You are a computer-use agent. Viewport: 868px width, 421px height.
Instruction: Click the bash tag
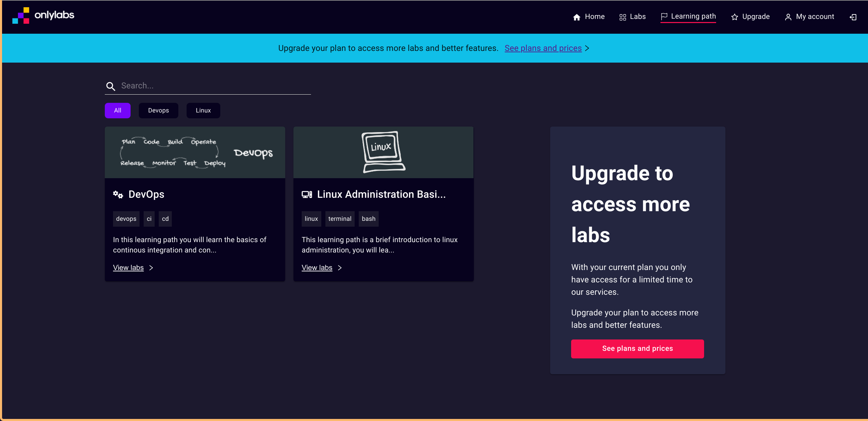pos(369,219)
